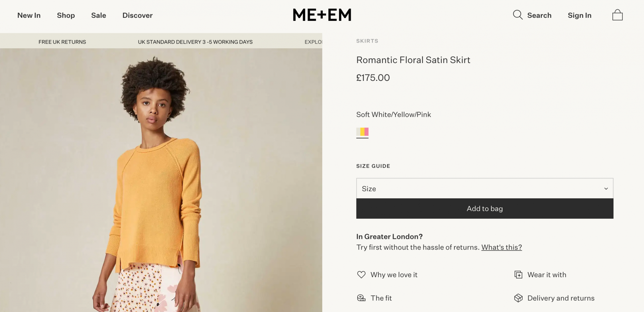Open the Size dropdown

tap(484, 188)
